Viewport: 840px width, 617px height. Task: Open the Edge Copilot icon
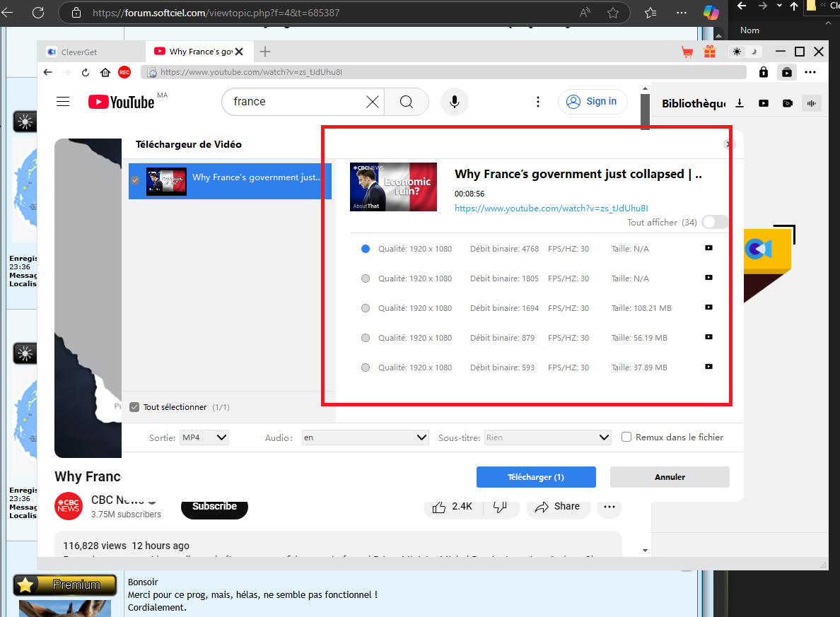click(x=711, y=12)
